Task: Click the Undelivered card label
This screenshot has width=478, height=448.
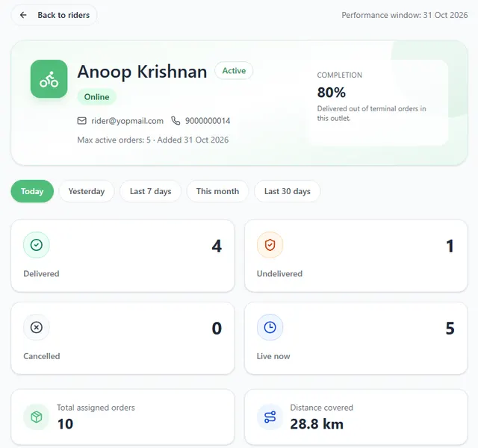Action: tap(279, 274)
